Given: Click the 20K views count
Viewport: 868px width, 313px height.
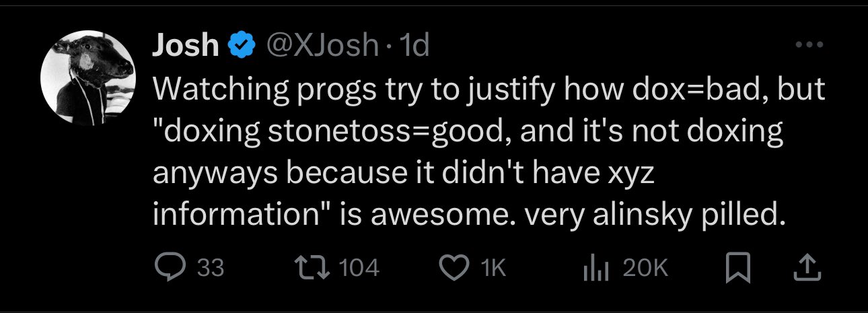Looking at the screenshot, I should click(x=645, y=269).
